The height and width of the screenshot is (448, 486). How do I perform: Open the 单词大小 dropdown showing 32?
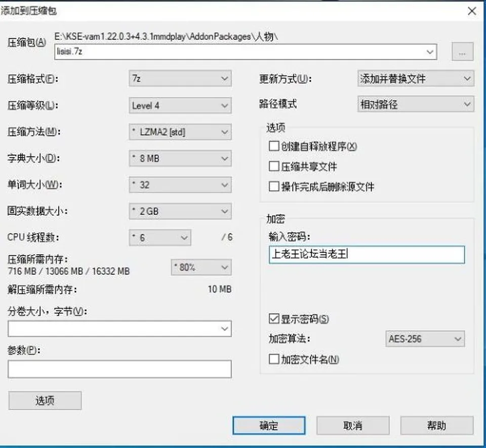coord(180,185)
